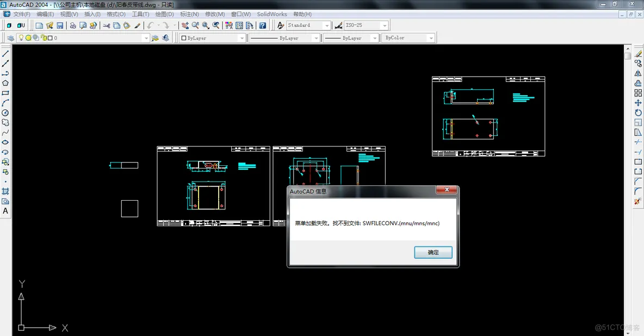Select the Erase modify tool
The width and height of the screenshot is (644, 336).
[x=638, y=54]
